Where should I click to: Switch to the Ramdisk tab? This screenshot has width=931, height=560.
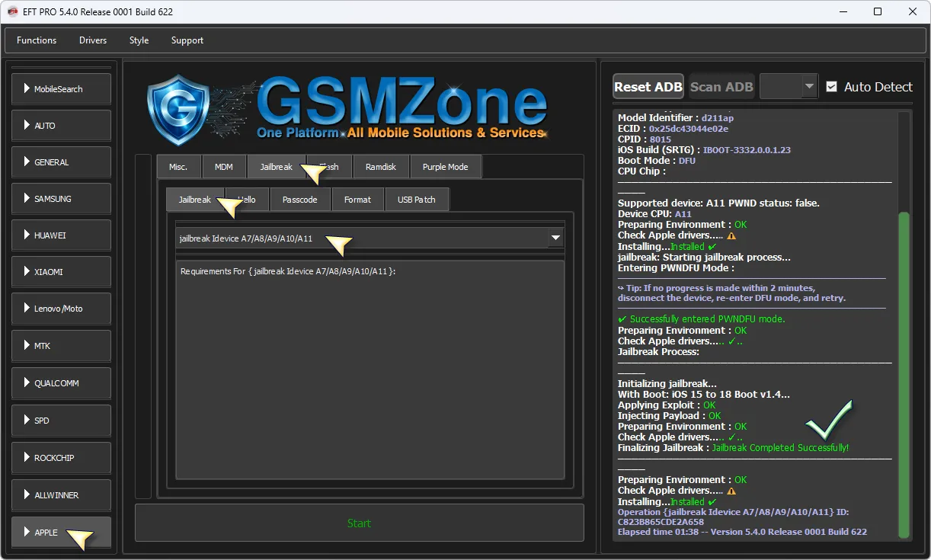click(x=381, y=167)
